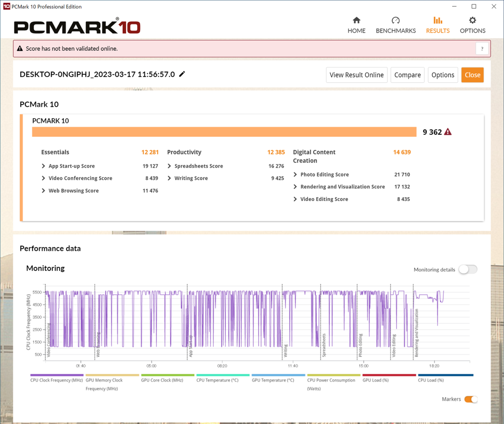Expand Writing Score
The image size is (504, 424).
[x=169, y=178]
